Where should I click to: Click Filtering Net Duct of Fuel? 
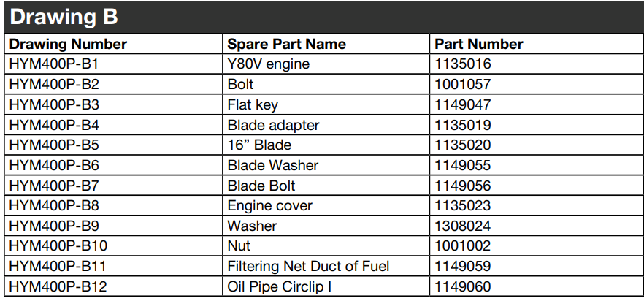tap(308, 267)
